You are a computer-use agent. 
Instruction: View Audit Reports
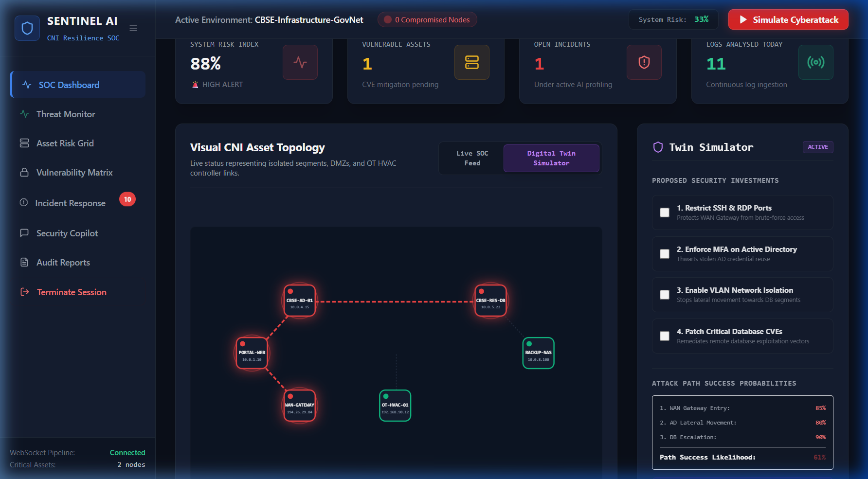coord(78,263)
